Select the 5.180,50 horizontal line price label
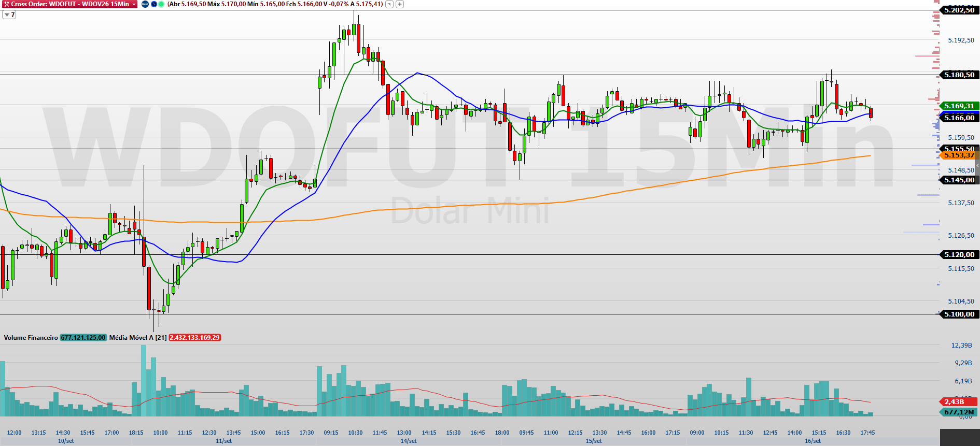980x446 pixels. pyautogui.click(x=959, y=75)
